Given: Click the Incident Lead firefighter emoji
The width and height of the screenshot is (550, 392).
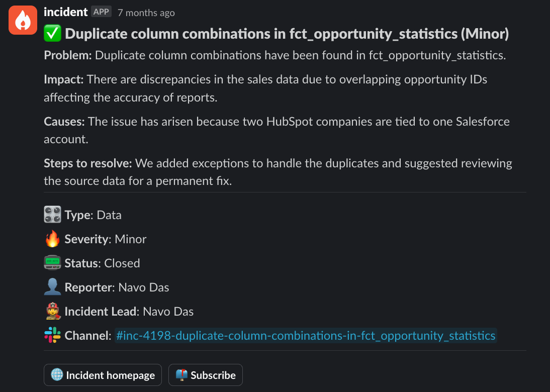Looking at the screenshot, I should pos(52,312).
